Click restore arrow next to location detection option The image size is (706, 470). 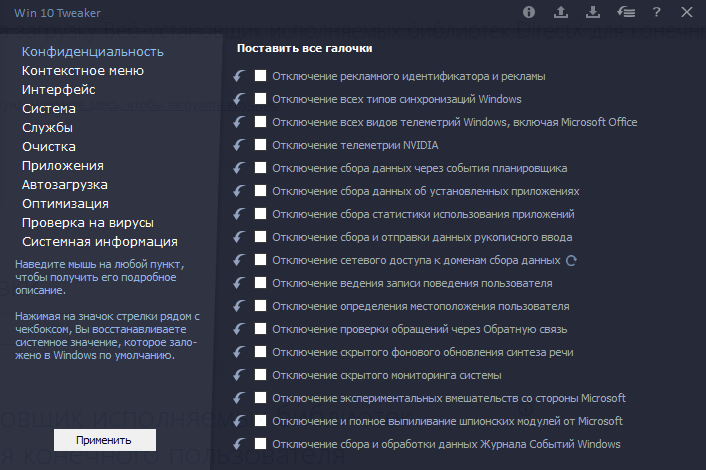(x=240, y=306)
